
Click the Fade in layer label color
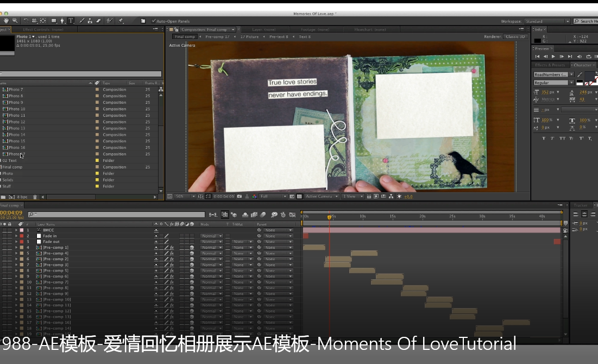point(22,236)
